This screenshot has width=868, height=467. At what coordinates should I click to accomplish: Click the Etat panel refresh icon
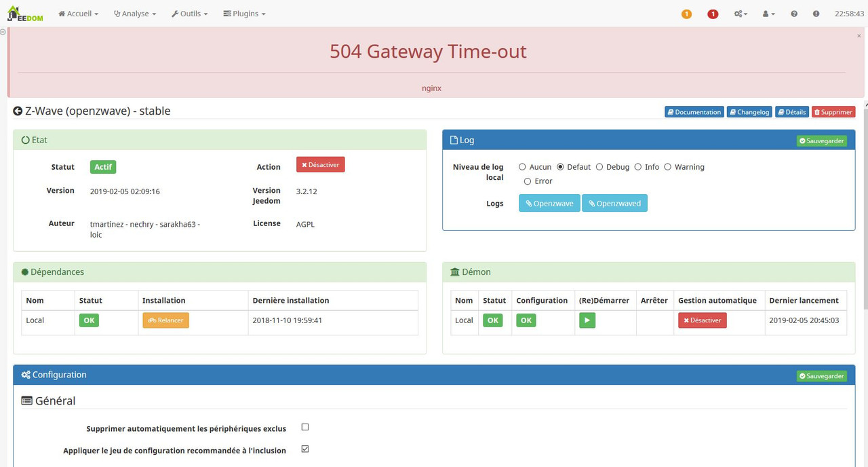26,140
